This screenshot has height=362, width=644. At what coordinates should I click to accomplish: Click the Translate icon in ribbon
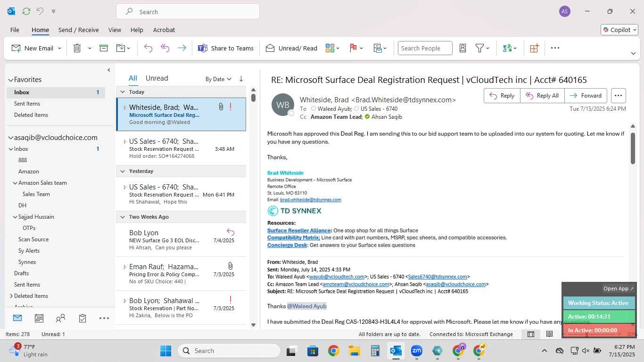507,48
